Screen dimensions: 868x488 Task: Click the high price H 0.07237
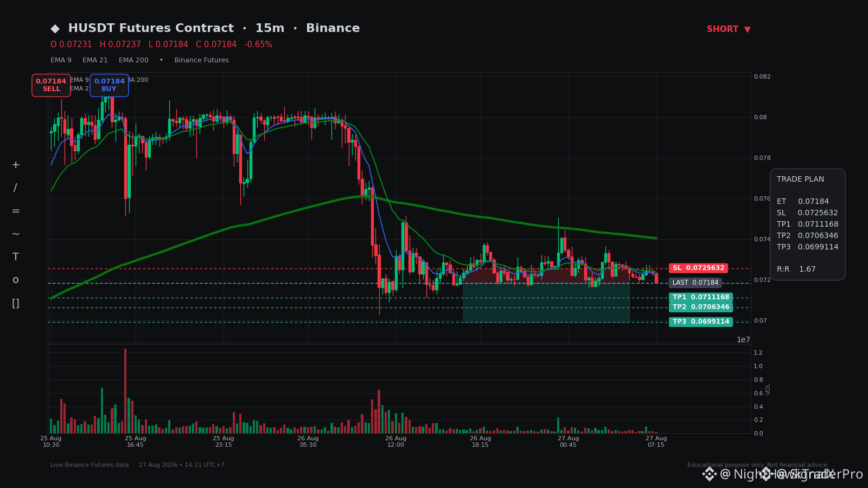pyautogui.click(x=120, y=44)
